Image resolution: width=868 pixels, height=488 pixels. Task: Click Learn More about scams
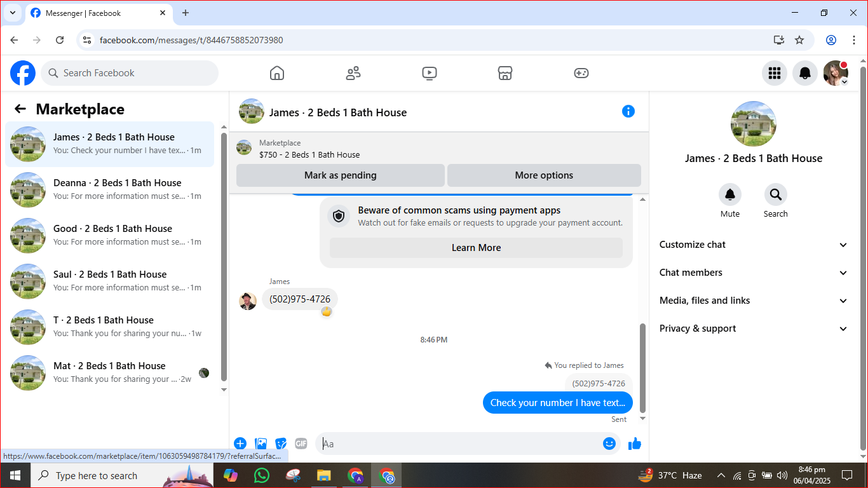(476, 248)
